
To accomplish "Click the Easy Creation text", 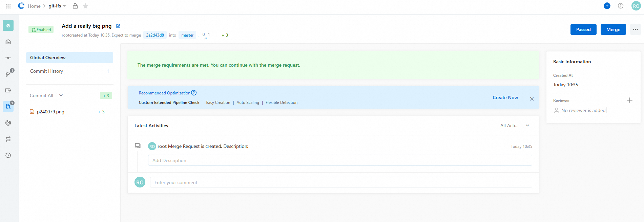I will point(218,103).
